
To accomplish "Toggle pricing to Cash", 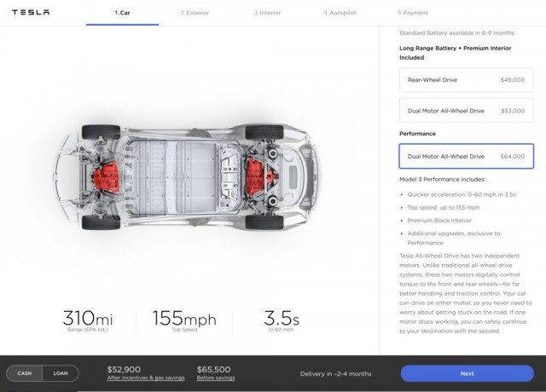I will 25,373.
